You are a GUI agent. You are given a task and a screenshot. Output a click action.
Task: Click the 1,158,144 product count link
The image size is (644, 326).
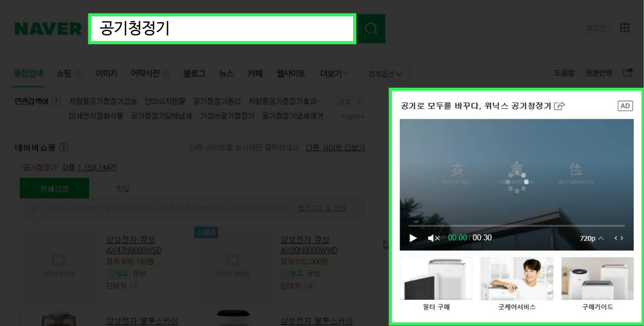pos(94,168)
